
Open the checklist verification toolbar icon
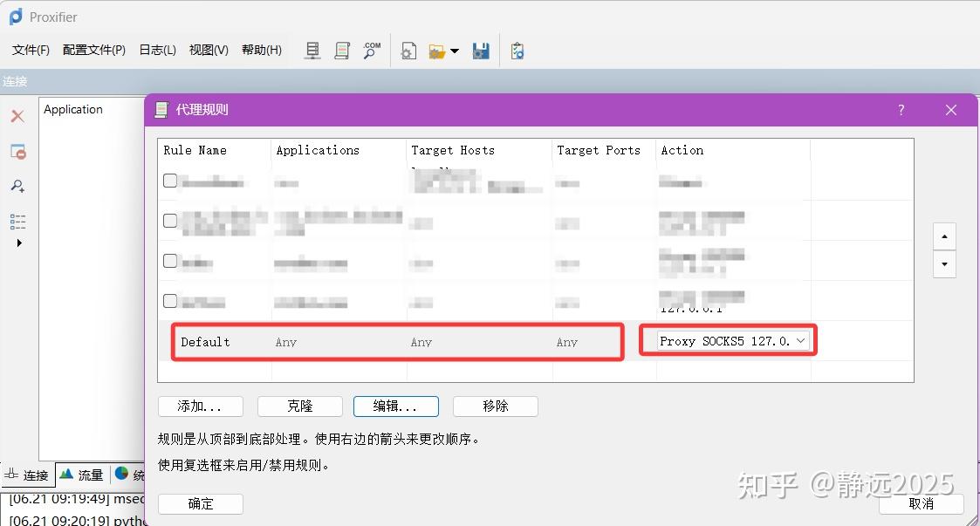click(517, 51)
